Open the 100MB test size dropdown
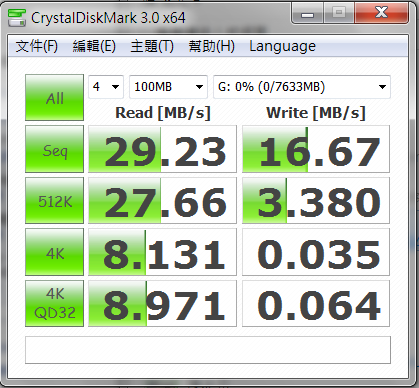 click(x=168, y=87)
